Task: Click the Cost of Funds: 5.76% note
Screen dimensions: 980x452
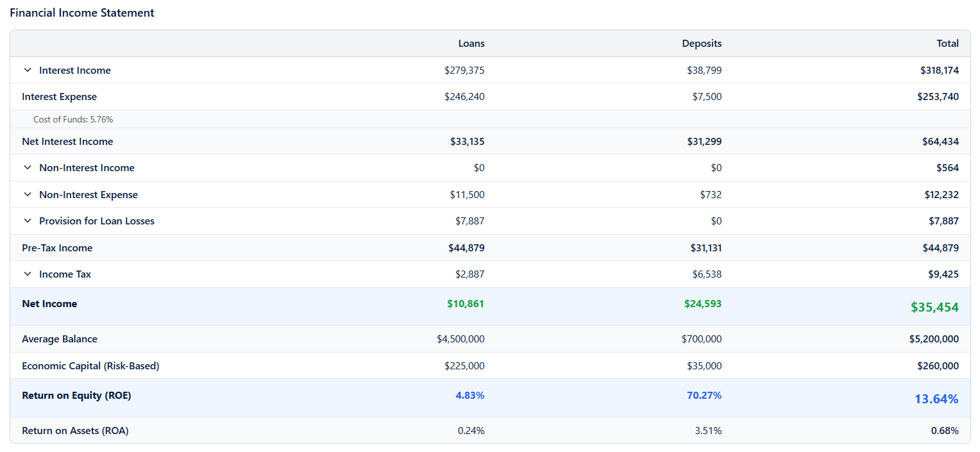Action: pyautogui.click(x=73, y=119)
